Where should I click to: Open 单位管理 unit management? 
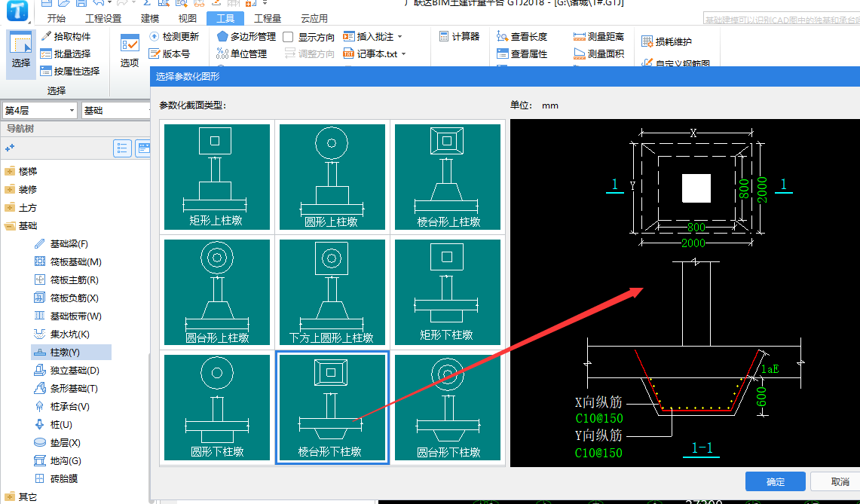tap(242, 53)
